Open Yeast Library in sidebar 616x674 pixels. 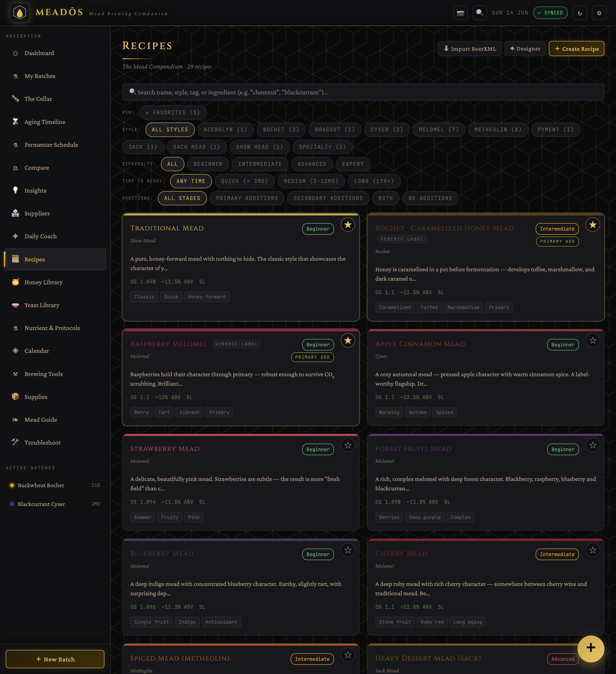click(x=55, y=305)
